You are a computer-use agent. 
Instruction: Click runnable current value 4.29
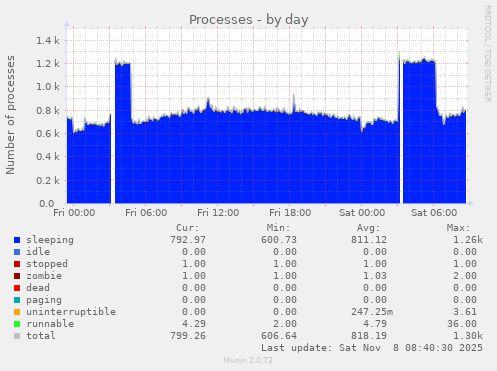pyautogui.click(x=194, y=324)
